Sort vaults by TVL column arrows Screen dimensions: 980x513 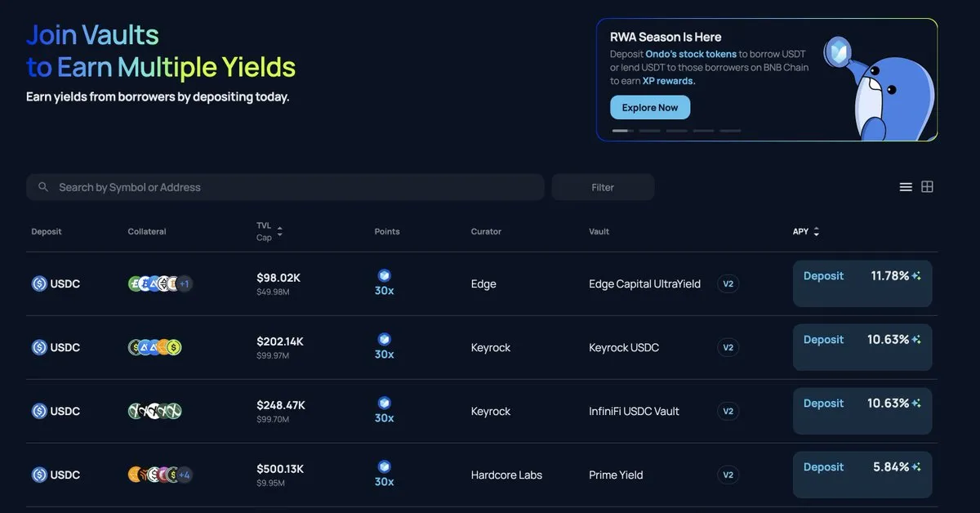coord(279,232)
